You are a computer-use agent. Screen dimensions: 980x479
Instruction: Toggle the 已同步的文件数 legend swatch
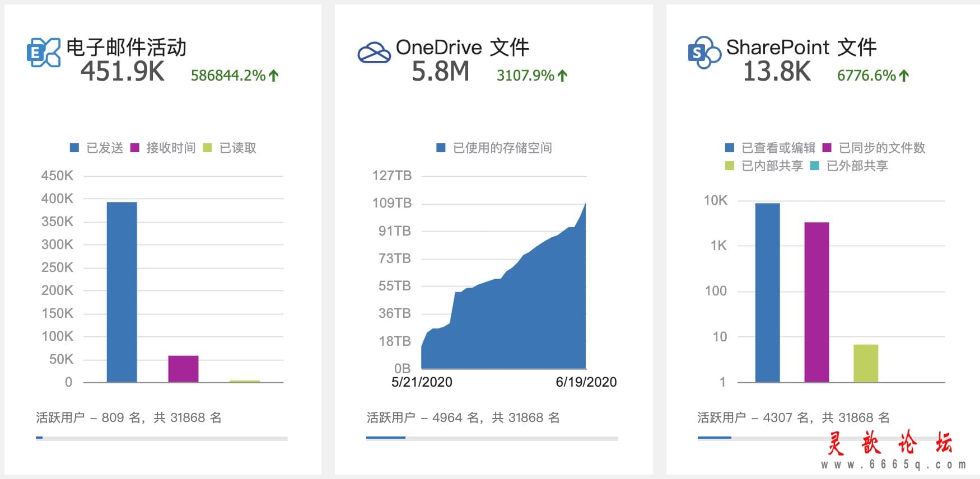click(827, 148)
